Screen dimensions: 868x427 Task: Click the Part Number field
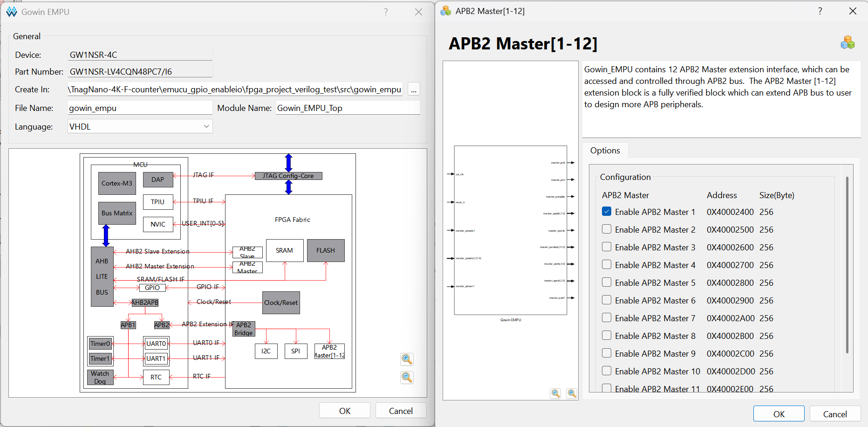(140, 71)
